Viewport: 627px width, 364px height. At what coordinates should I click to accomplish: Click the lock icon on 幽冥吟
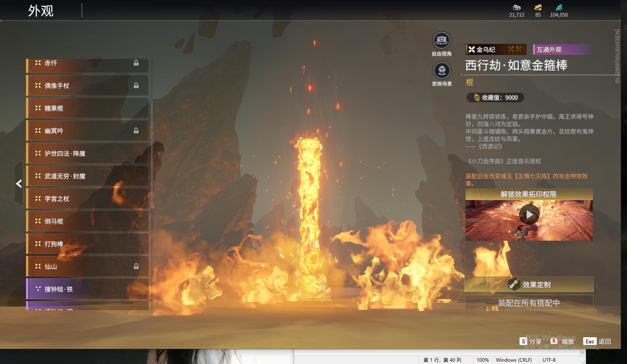(x=136, y=131)
